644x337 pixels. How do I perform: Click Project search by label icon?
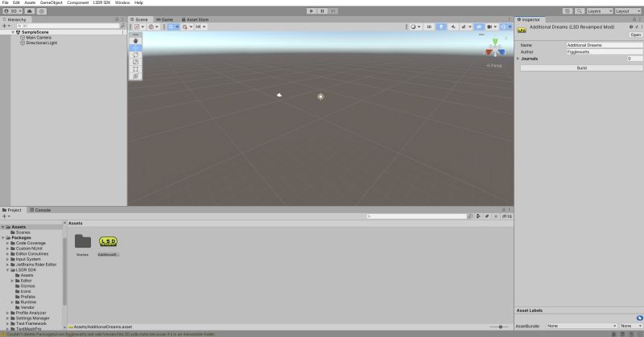click(487, 216)
